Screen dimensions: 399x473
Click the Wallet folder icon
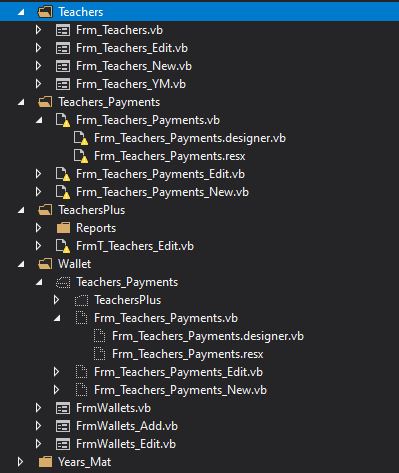tap(45, 264)
